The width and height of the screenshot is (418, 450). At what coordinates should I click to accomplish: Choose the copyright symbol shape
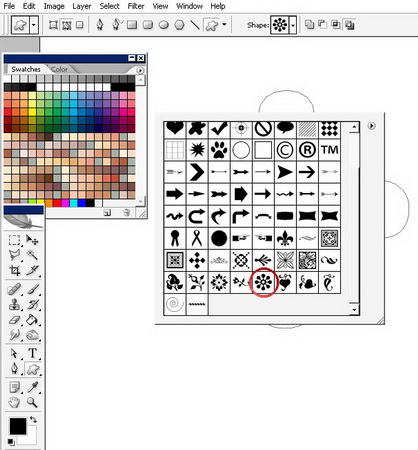(285, 150)
